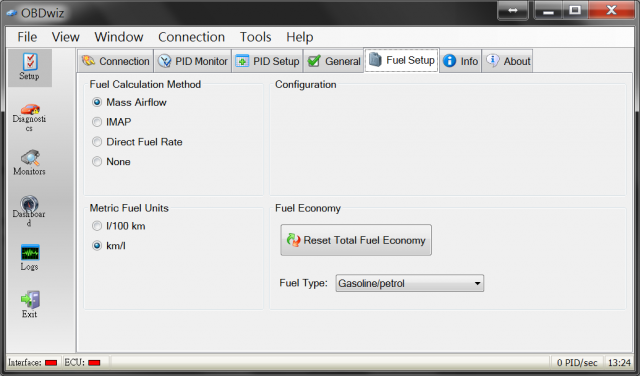
Task: Open the View menu
Action: pyautogui.click(x=65, y=37)
